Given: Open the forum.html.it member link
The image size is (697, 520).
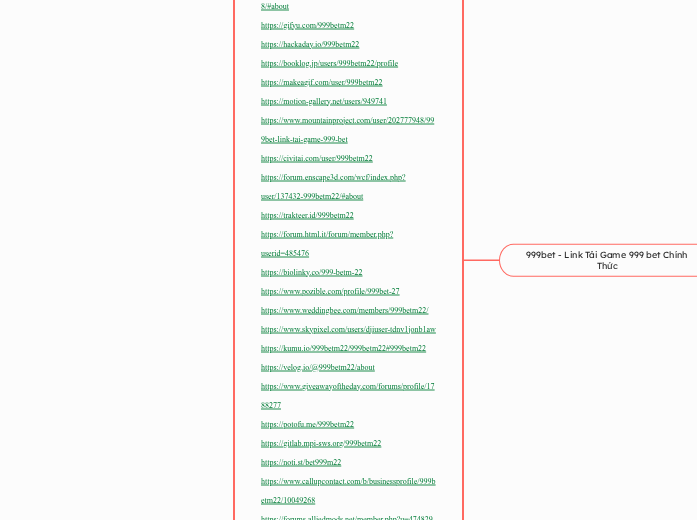Looking at the screenshot, I should [x=327, y=235].
